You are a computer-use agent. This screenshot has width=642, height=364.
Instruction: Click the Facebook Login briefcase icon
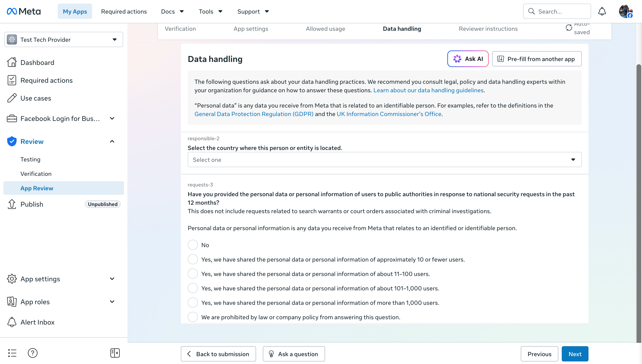[12, 118]
